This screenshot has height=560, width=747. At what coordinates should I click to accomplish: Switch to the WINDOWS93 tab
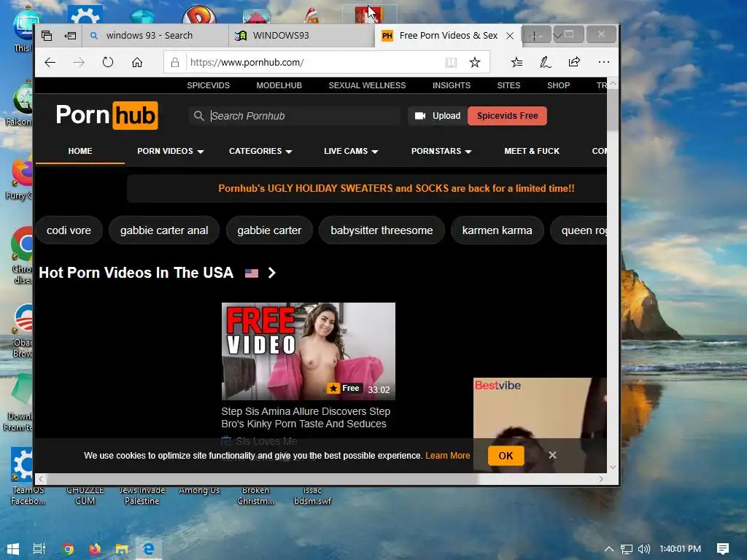coord(301,36)
